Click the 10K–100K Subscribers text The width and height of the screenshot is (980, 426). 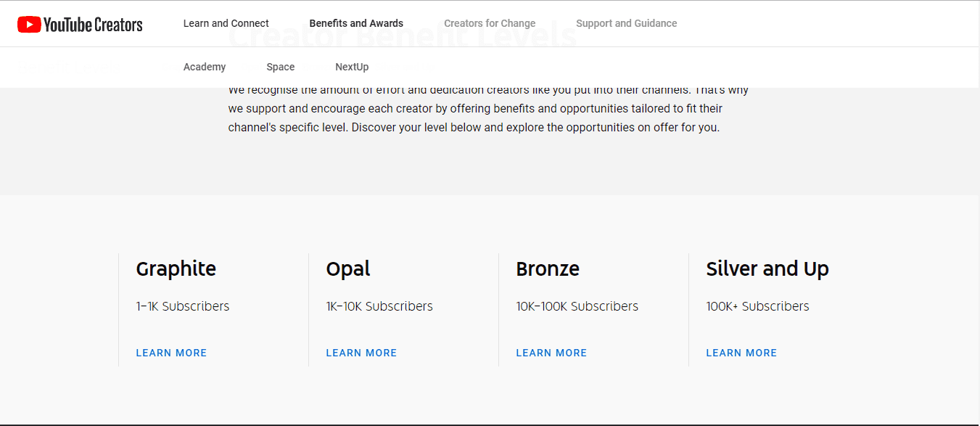coord(577,306)
